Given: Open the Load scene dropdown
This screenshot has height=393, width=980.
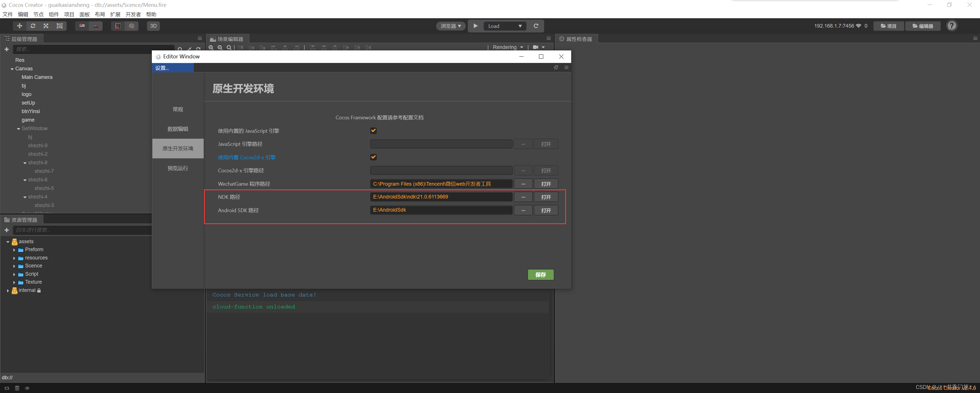Looking at the screenshot, I should [x=505, y=26].
